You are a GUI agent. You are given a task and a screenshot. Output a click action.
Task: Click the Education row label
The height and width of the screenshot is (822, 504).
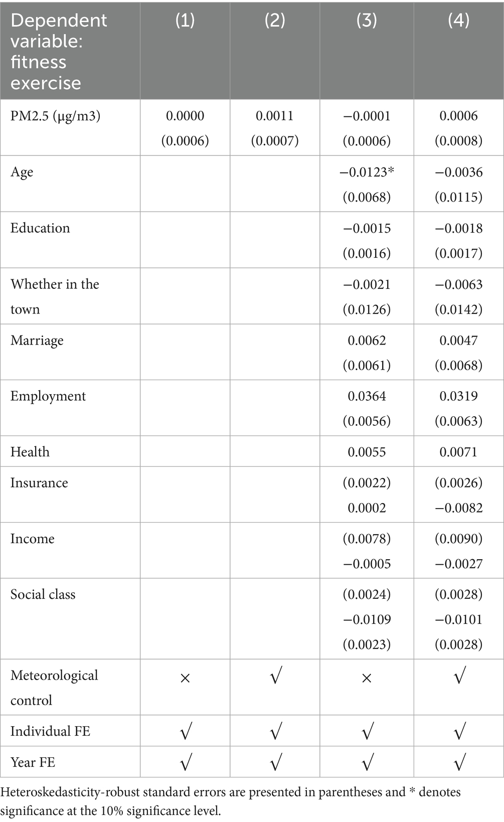click(x=40, y=228)
